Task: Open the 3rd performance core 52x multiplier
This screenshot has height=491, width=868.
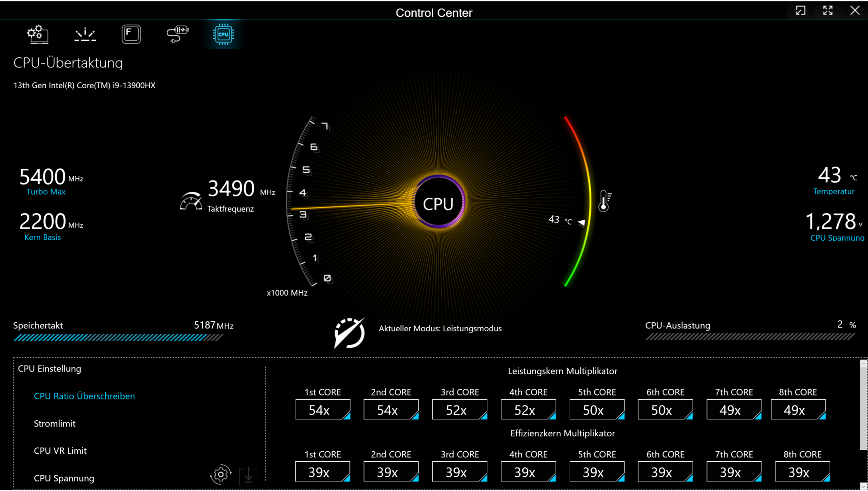Action: point(459,410)
